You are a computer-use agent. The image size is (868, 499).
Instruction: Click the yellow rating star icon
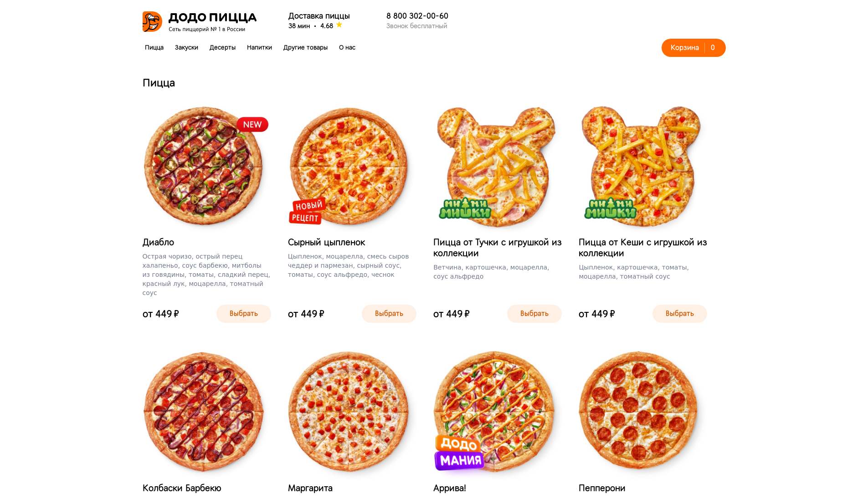coord(339,25)
